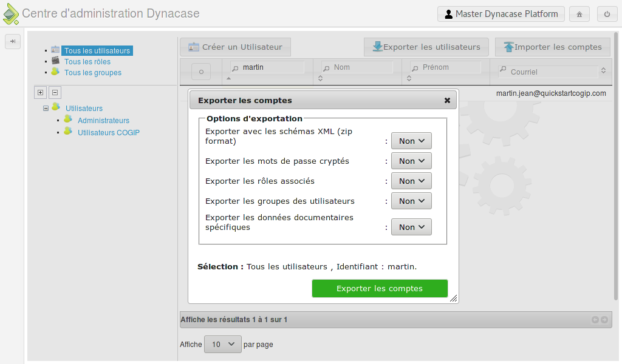Image resolution: width=622 pixels, height=364 pixels.
Task: Open Tous les groupes list
Action: point(93,72)
